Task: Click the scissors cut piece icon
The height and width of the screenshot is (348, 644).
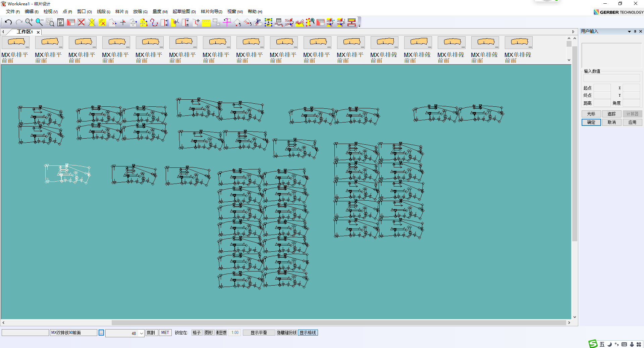Action: tap(258, 22)
